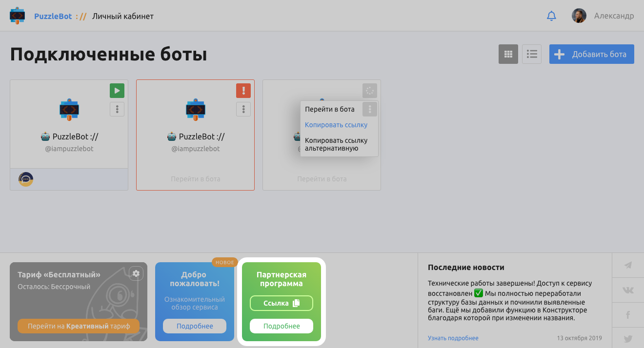
Task: Click Александр's profile avatar
Action: click(579, 16)
